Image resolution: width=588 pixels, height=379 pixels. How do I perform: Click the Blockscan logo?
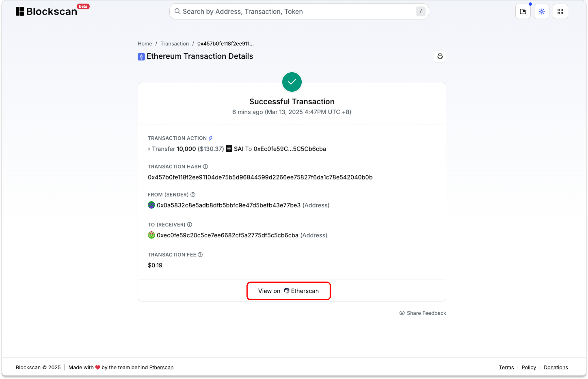(x=46, y=11)
